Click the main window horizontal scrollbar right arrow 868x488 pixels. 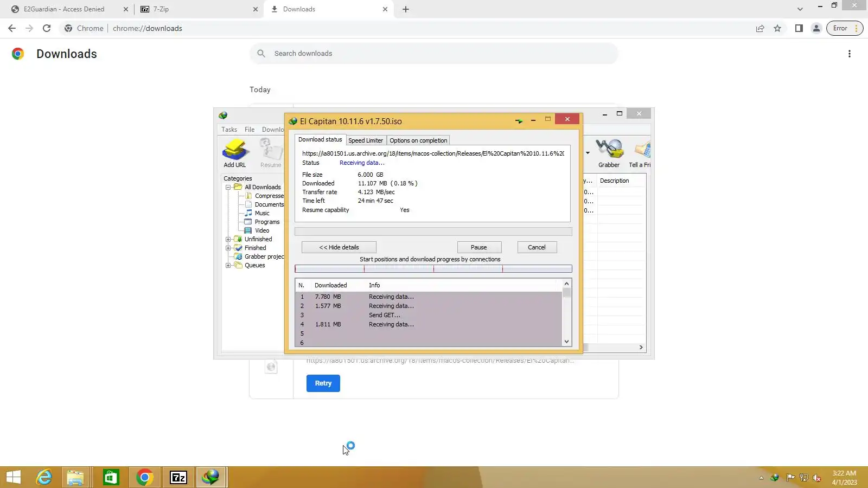point(641,347)
